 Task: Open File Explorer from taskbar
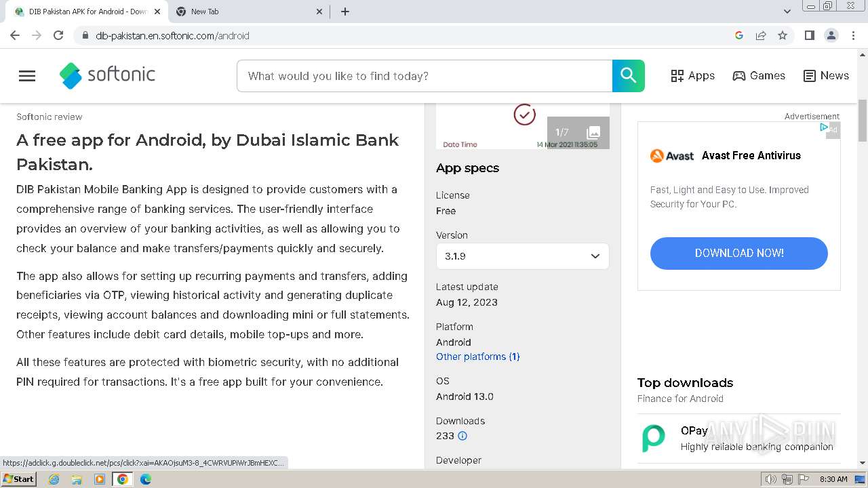click(x=77, y=479)
